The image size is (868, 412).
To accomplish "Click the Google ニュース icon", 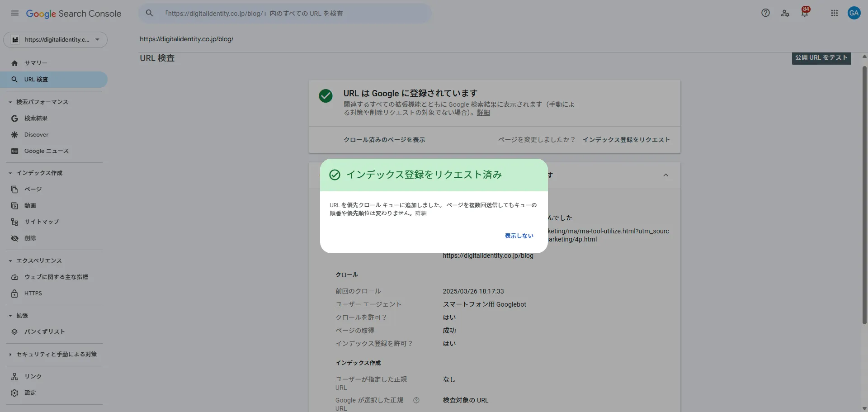I will [14, 151].
